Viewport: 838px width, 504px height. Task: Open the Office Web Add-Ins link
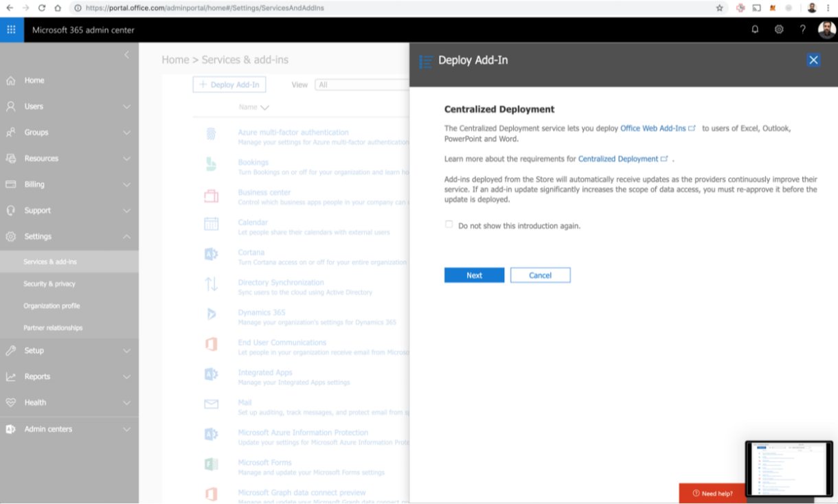657,128
